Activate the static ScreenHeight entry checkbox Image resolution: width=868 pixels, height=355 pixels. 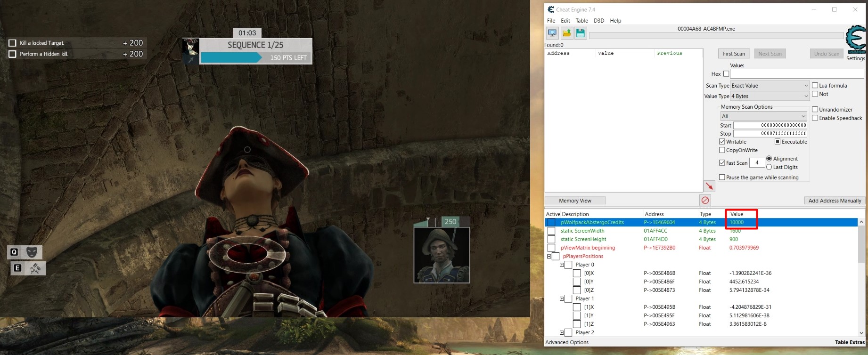551,239
